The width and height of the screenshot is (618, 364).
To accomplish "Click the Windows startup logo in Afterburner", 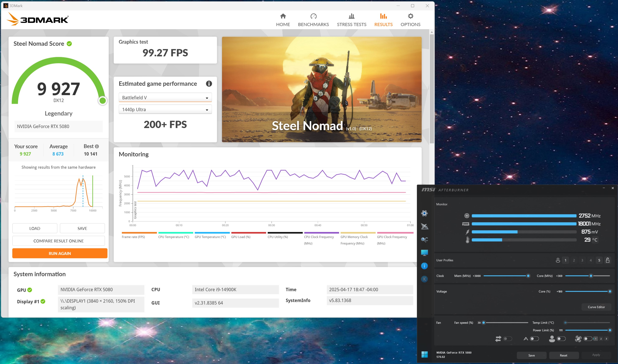I will point(424,354).
